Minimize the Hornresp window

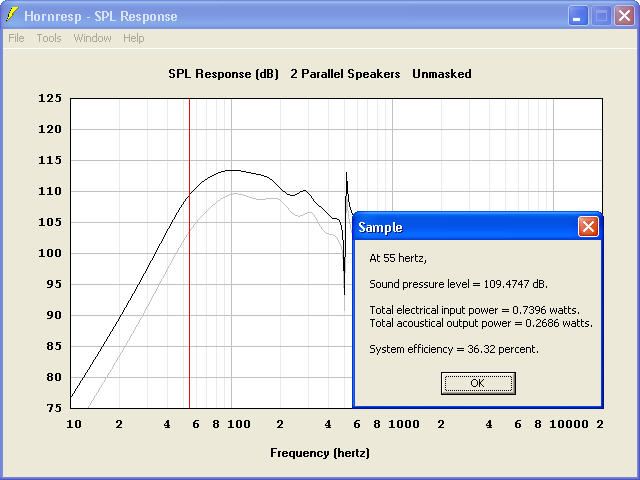tap(578, 16)
